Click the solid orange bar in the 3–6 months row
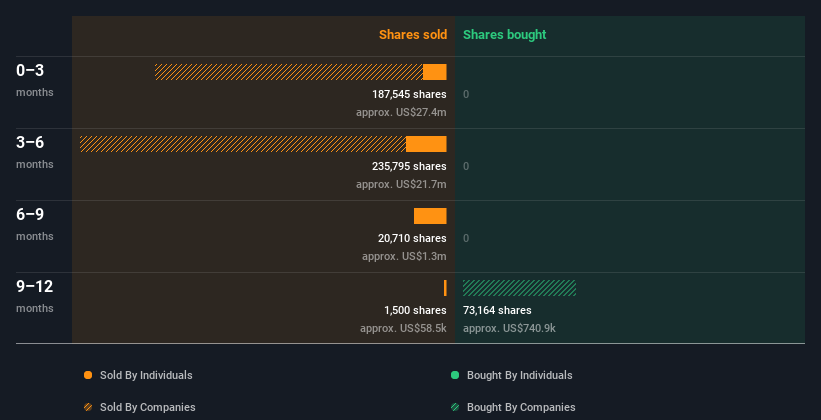 tap(426, 144)
